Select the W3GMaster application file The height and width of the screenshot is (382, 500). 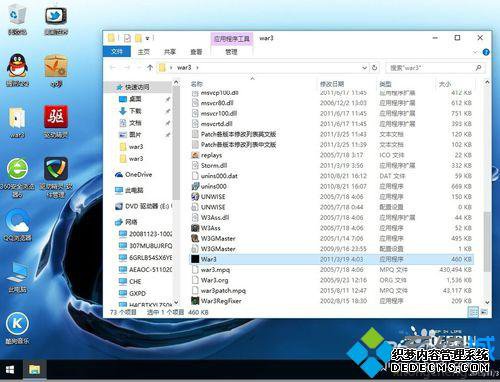[331, 238]
